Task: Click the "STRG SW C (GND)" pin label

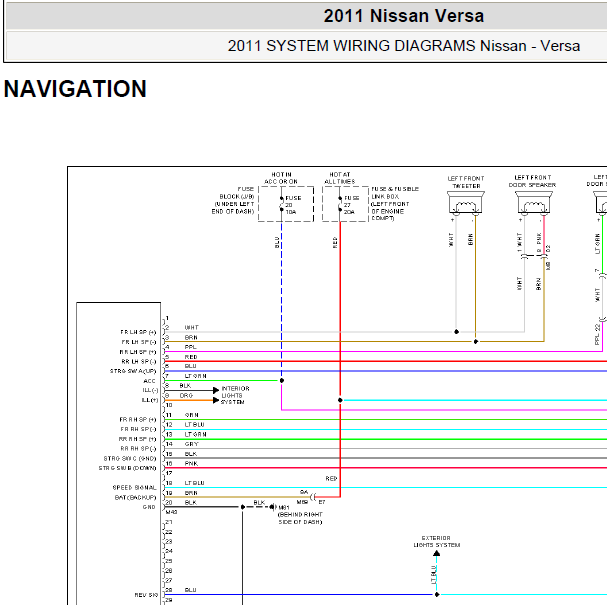Action: pos(130,459)
